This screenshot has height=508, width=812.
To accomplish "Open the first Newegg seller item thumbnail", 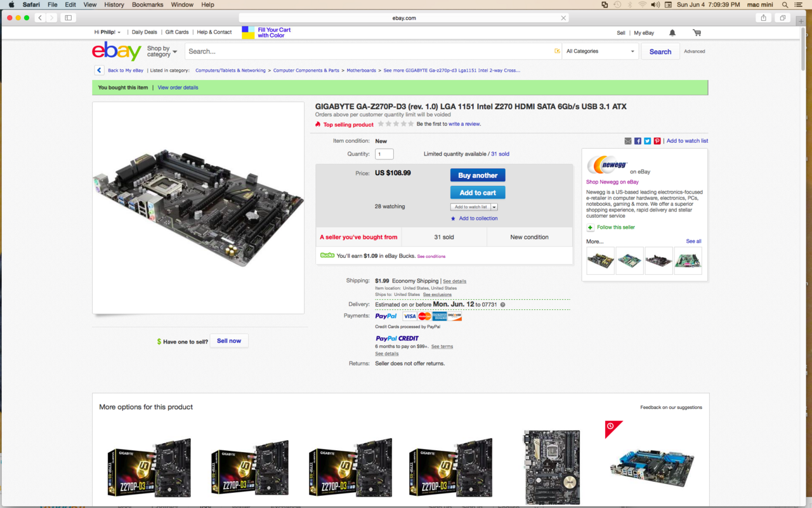I will click(x=600, y=261).
